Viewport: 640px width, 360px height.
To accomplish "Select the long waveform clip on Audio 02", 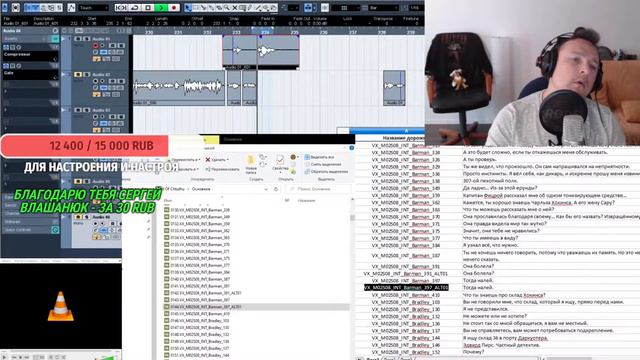I will [179, 87].
